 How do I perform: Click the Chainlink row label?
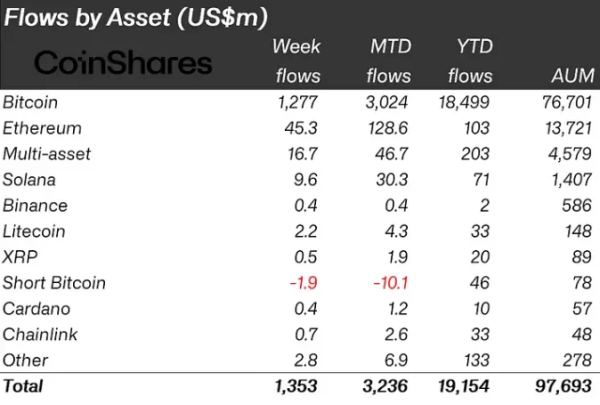[40, 335]
